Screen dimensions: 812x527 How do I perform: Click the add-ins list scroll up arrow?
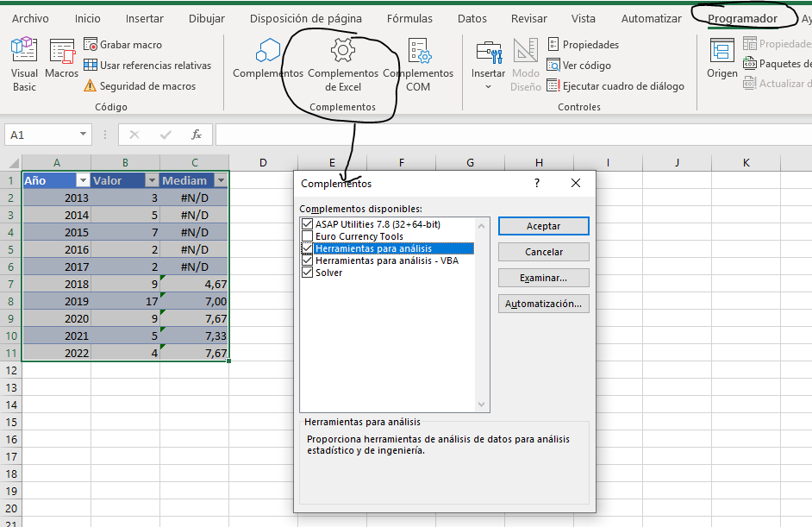click(x=482, y=225)
